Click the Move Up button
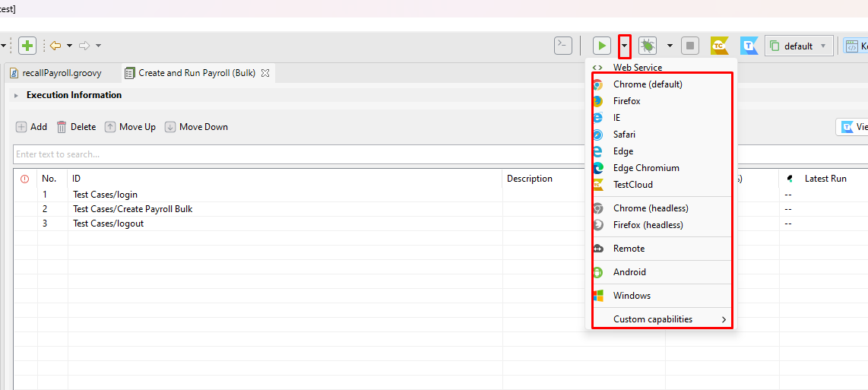 131,127
